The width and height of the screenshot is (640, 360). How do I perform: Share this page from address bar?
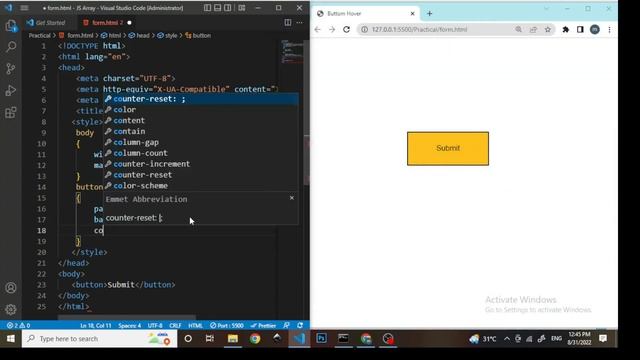pos(533,29)
